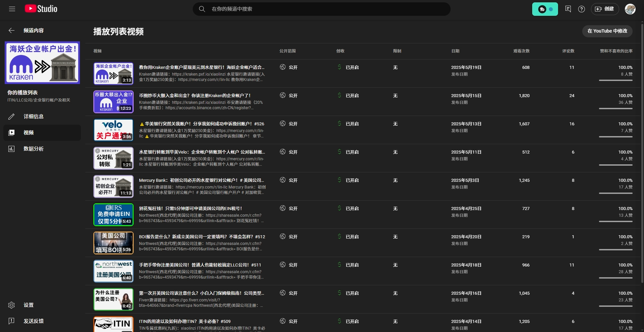
Task: Click monetization dollar icon for April 14 video
Action: point(339,321)
